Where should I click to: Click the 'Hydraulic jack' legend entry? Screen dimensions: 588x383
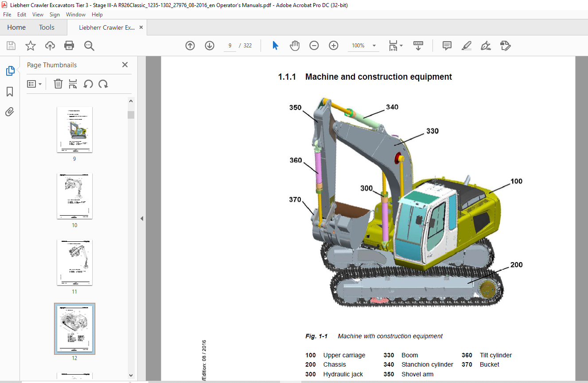[343, 374]
